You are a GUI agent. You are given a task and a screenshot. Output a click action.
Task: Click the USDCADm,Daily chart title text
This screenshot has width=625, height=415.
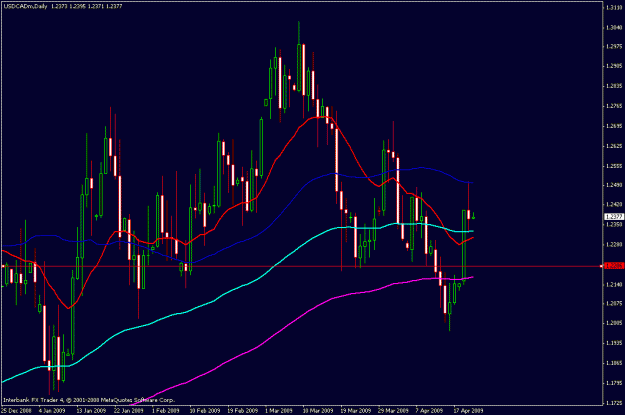[25, 6]
